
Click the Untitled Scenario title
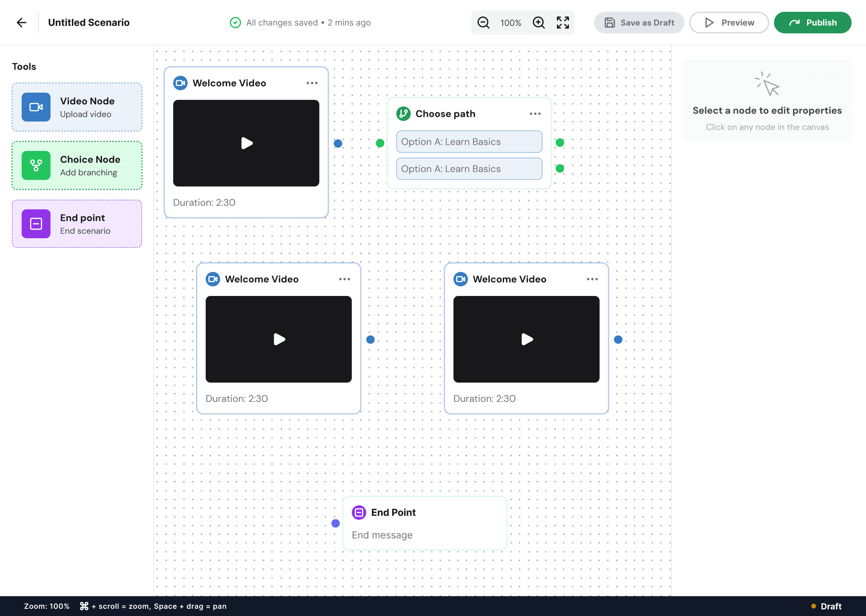tap(89, 22)
